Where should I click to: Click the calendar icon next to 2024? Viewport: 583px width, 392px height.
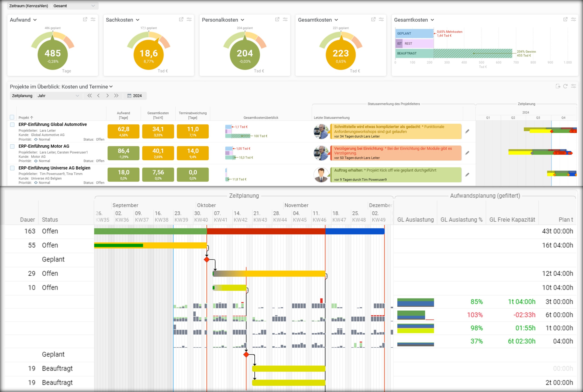129,95
